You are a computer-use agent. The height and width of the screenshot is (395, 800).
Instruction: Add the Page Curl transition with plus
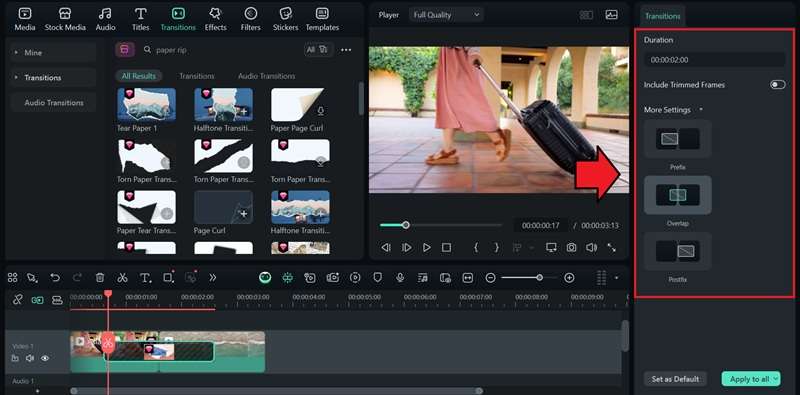click(243, 213)
